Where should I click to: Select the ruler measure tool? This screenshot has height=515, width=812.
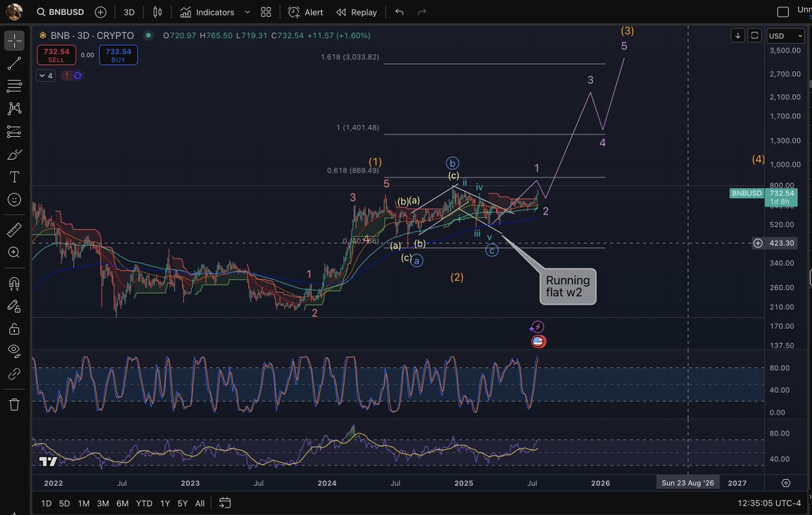[x=14, y=230]
